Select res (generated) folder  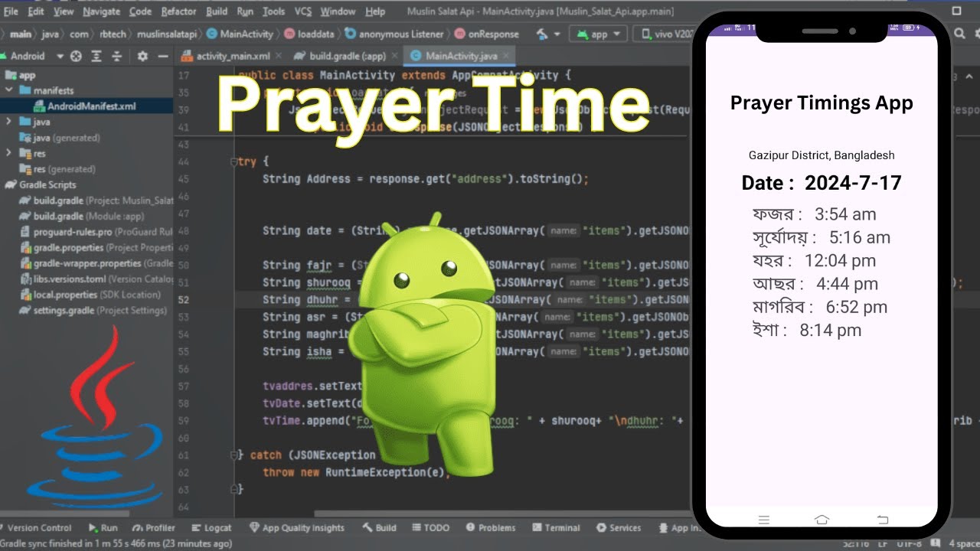57,169
